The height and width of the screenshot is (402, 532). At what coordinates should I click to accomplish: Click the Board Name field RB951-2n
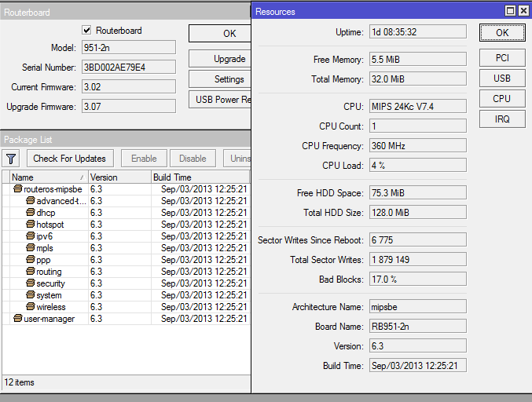(418, 327)
